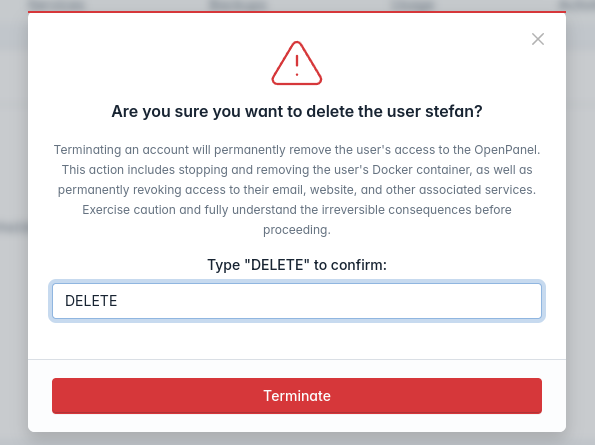Place cursor after the typed DELETE text

118,301
